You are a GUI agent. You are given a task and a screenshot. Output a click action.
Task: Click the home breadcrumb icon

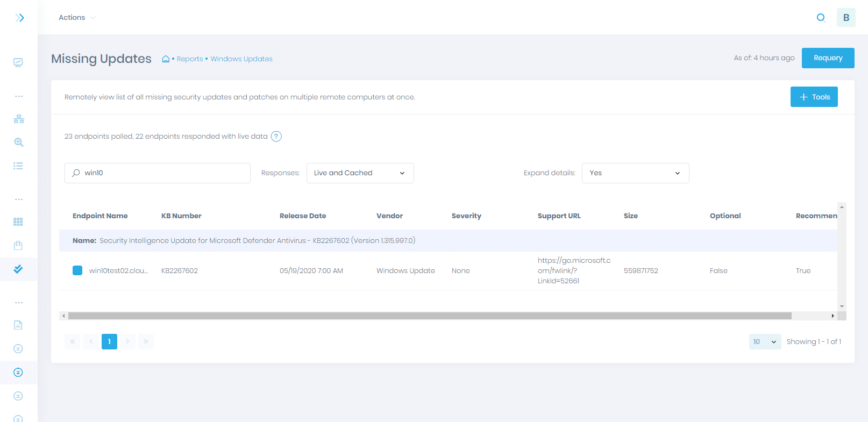pos(166,59)
